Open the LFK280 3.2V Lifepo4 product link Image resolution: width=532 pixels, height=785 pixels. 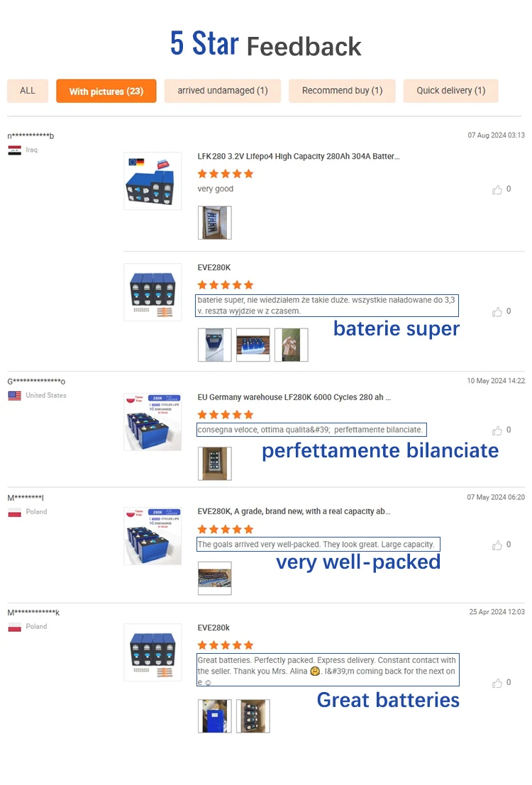pyautogui.click(x=299, y=157)
